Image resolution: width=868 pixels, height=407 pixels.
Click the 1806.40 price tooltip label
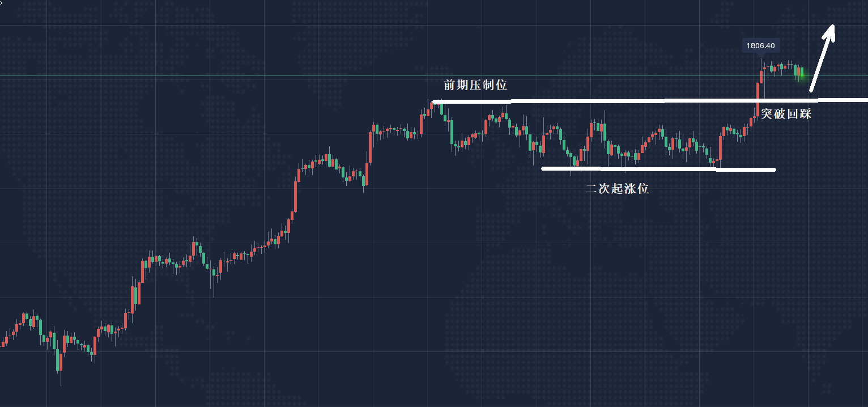(760, 45)
